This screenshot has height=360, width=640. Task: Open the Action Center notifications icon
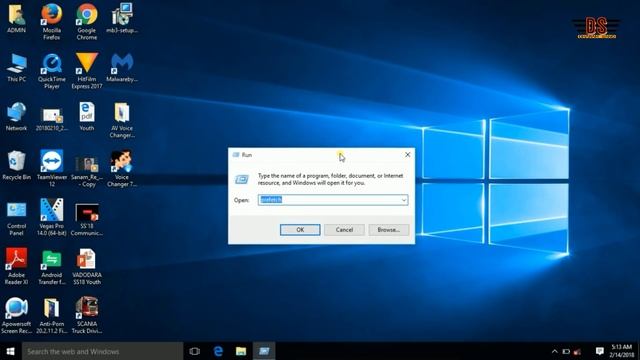pyautogui.click(x=599, y=351)
